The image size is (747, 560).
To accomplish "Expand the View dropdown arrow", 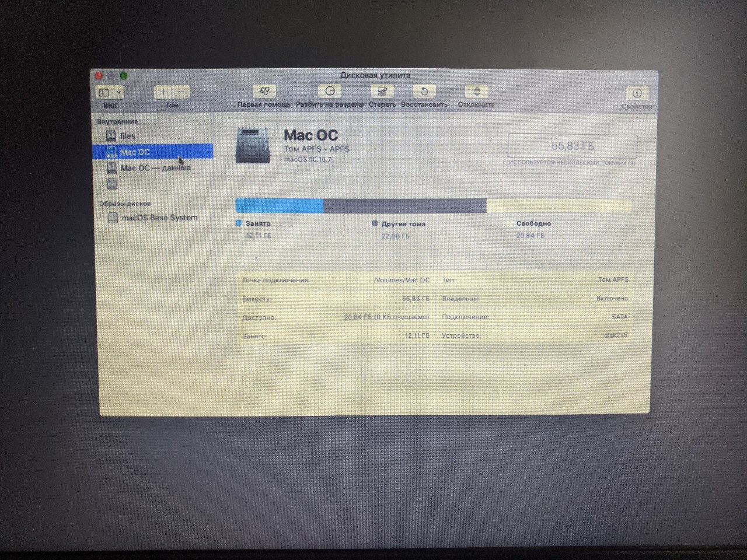I will (x=118, y=92).
